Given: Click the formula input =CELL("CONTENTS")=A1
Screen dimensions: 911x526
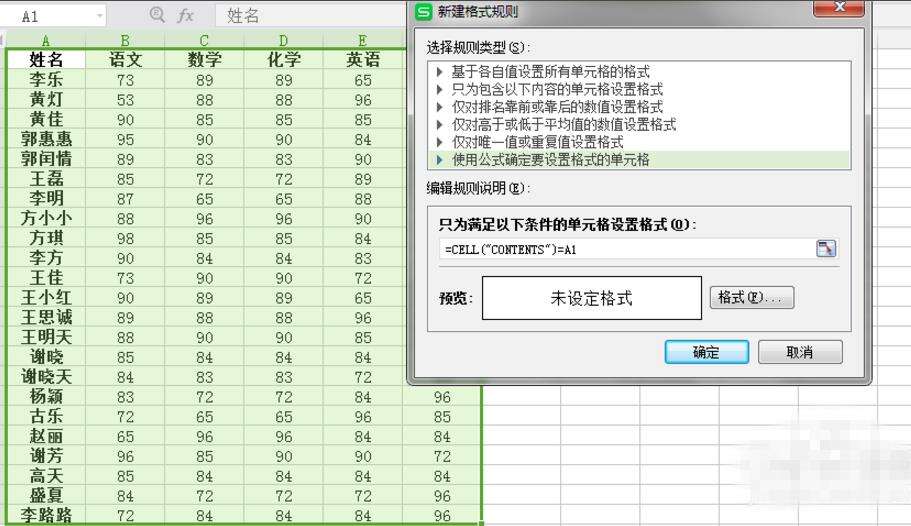Looking at the screenshot, I should pos(627,249).
